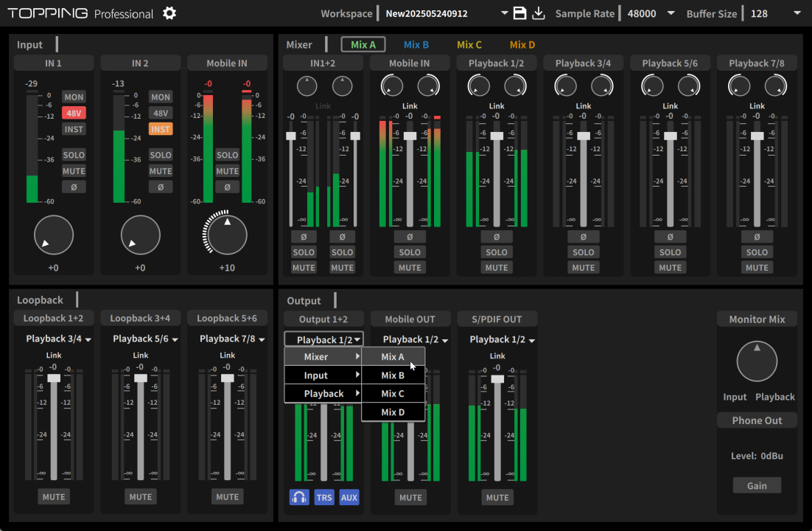
Task: Invert phase on mixer Playback 1/2 channel
Action: 497,237
